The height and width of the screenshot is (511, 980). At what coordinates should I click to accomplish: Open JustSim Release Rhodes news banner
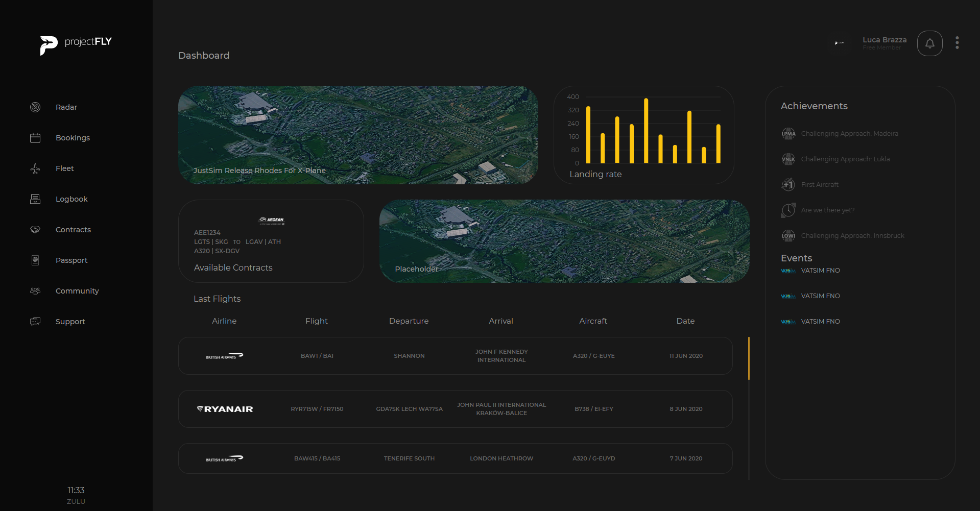pyautogui.click(x=357, y=135)
